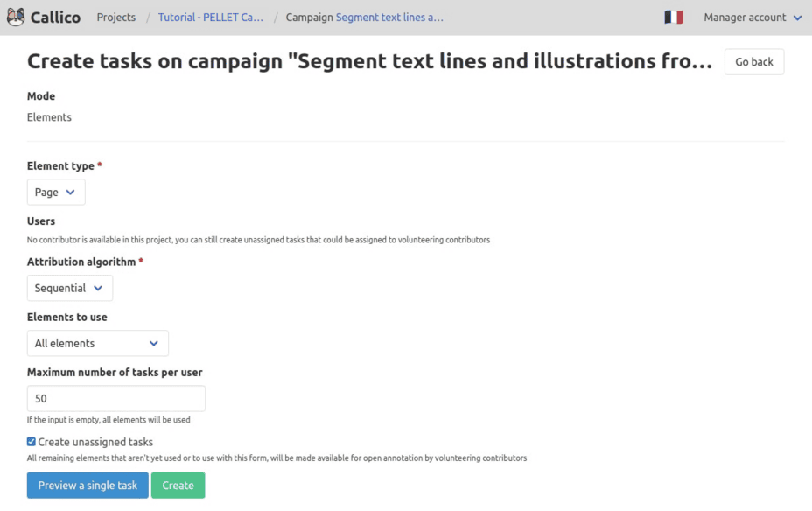Open the Attribution algorithm Sequential dropdown
Image resolution: width=812 pixels, height=511 pixels.
click(70, 288)
